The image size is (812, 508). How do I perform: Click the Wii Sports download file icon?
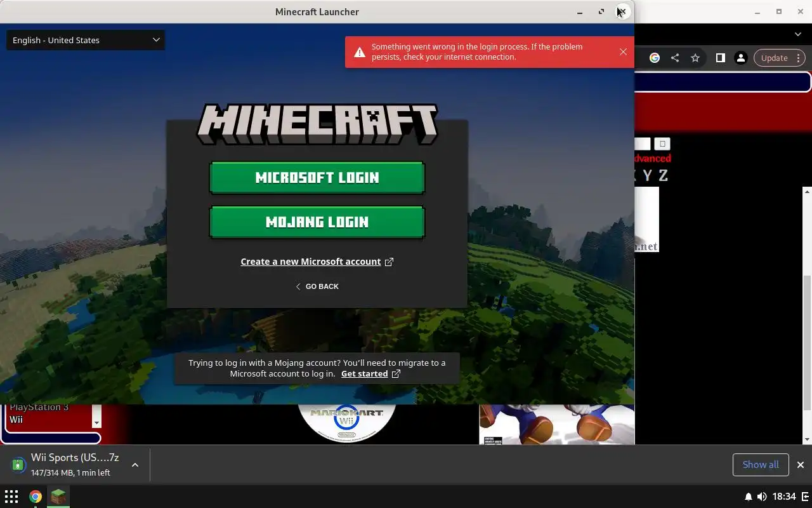pos(19,465)
